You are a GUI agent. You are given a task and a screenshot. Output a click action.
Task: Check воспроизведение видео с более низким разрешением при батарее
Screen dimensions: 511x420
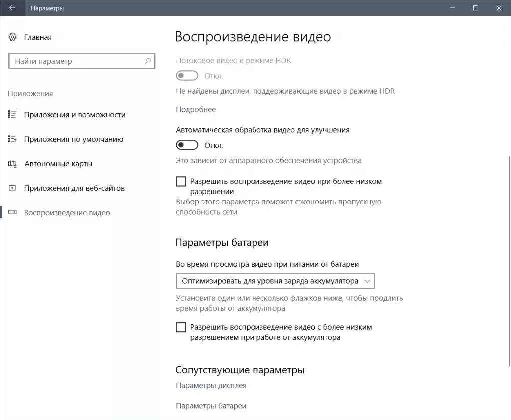[181, 327]
